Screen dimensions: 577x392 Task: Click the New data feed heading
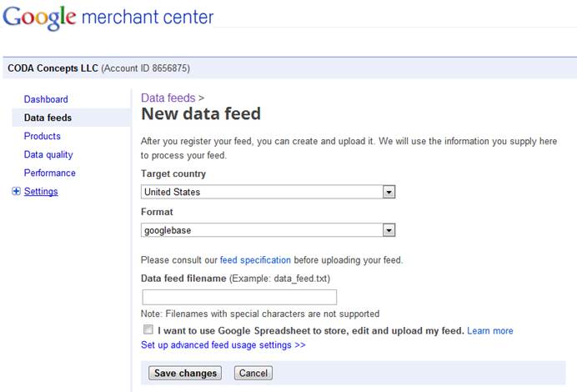201,113
